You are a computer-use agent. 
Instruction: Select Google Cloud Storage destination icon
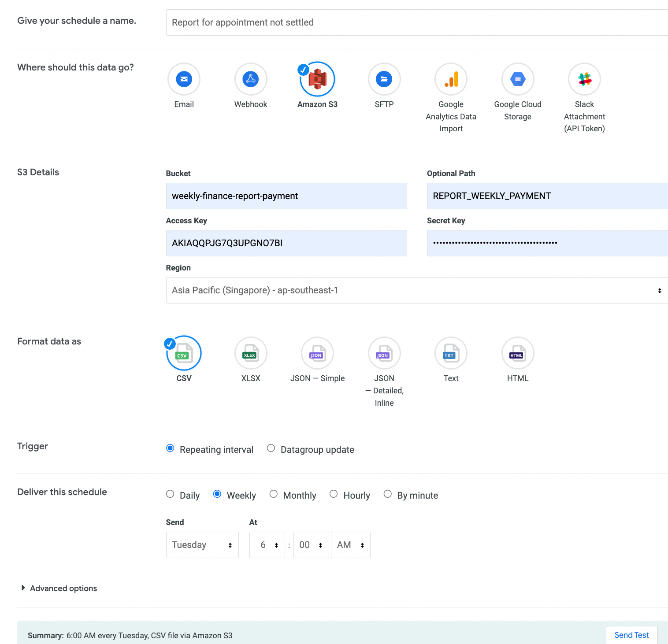pyautogui.click(x=518, y=79)
